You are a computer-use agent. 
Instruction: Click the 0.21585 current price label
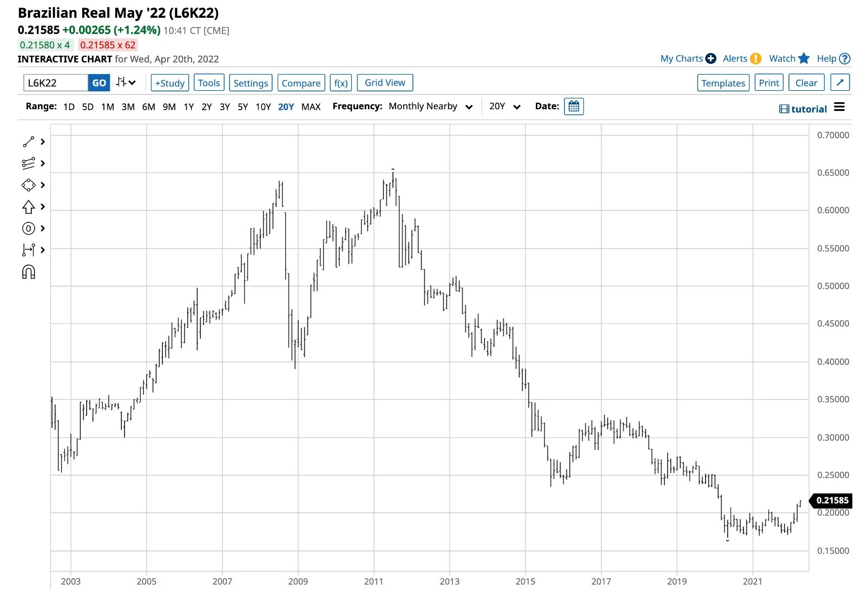[x=832, y=501]
